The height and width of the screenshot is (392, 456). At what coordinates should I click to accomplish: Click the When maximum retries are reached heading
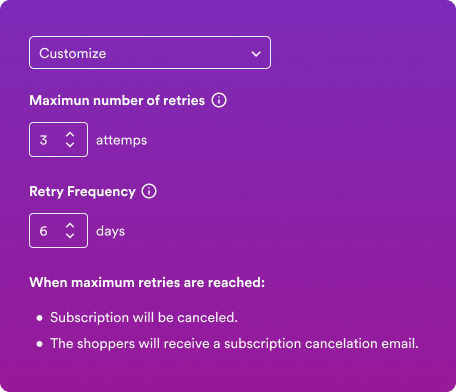[147, 283]
